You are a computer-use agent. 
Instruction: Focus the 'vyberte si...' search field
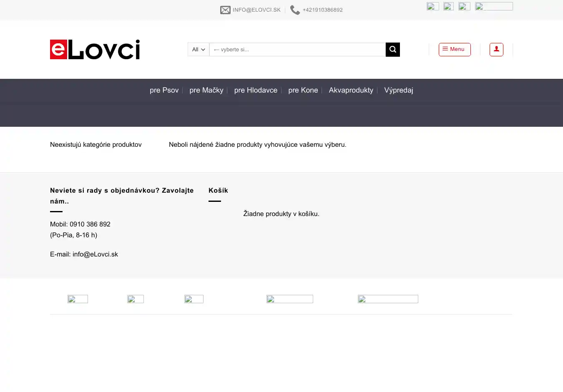(x=297, y=50)
